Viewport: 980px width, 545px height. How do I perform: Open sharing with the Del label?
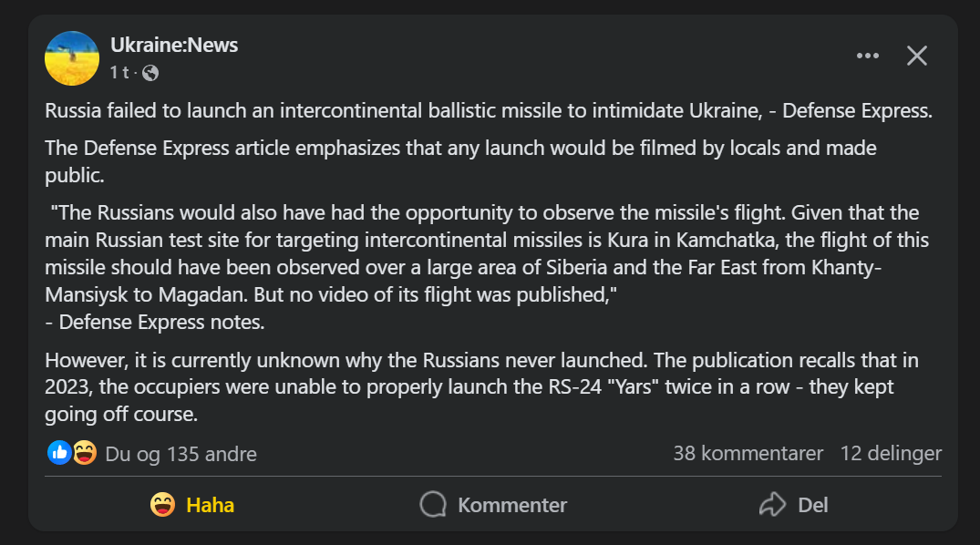pos(813,505)
